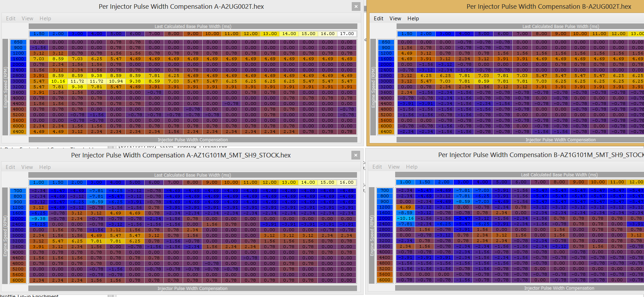The width and height of the screenshot is (644, 297).
Task: Open View menu in A-AZ1G101M_5MT_SH9_STOCK window
Action: 27,167
